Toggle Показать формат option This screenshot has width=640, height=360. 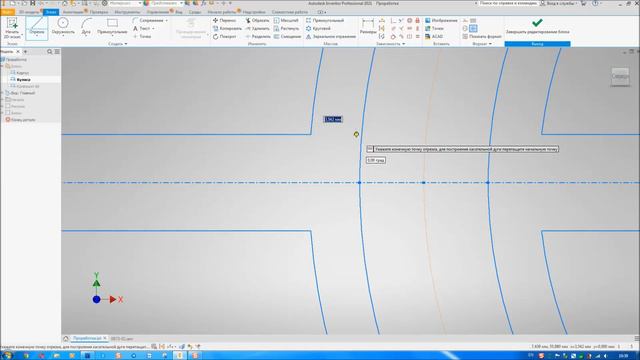[482, 36]
